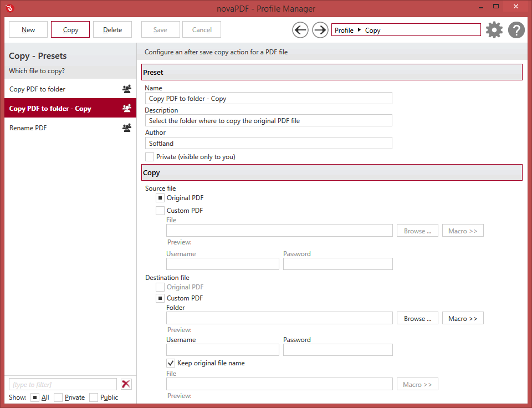Click Profile in the breadcrumb path
This screenshot has width=532, height=408.
pos(344,30)
